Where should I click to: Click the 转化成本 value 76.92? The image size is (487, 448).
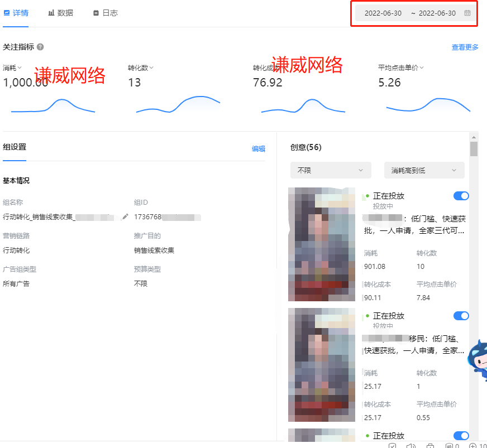coord(268,83)
